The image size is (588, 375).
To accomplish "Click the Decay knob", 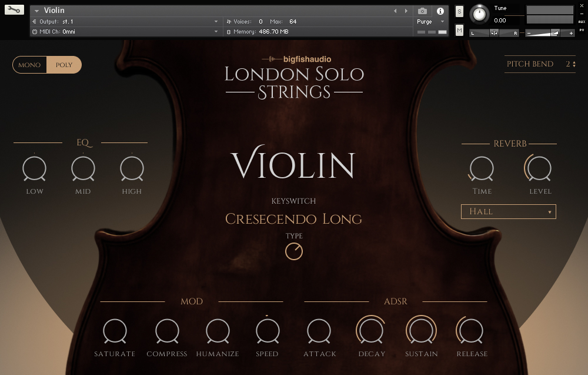I will [x=371, y=330].
